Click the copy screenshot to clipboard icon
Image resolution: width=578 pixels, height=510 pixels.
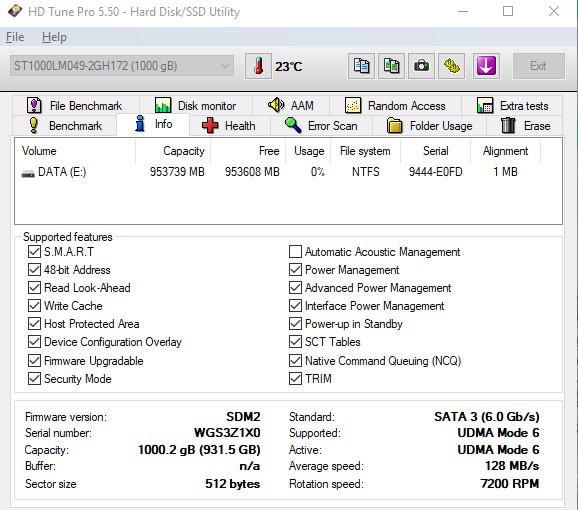click(391, 66)
